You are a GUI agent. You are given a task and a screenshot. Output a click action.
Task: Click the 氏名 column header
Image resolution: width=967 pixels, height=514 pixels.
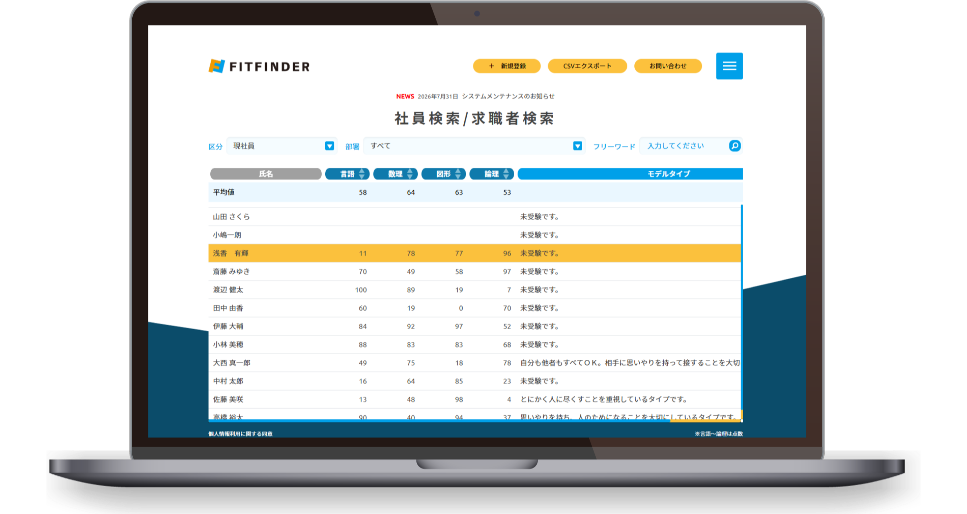(x=266, y=174)
